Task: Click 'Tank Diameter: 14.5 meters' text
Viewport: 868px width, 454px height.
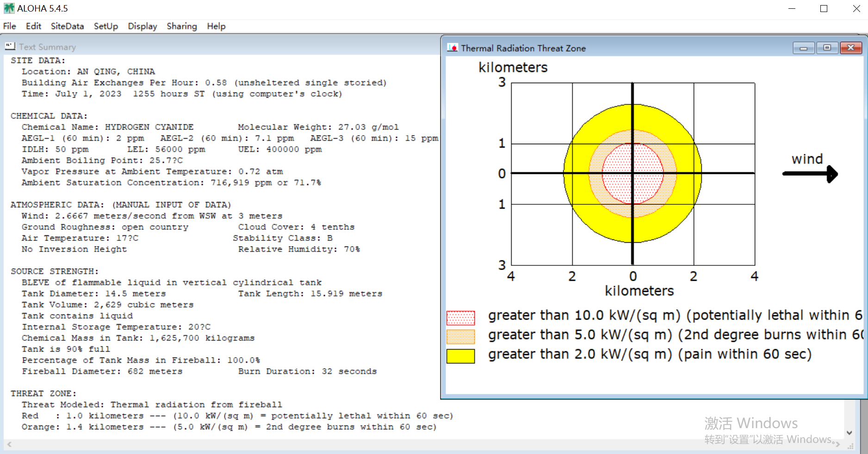Action: 93,294
